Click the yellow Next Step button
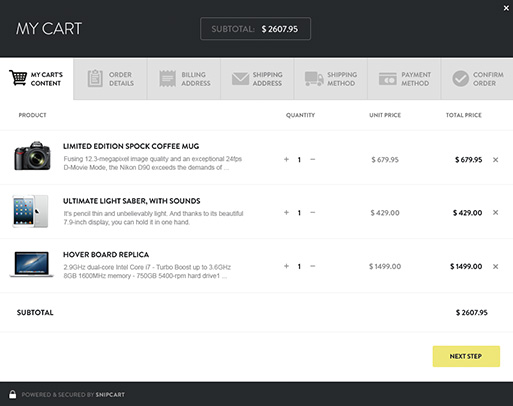Screen dimensions: 513x406 pyautogui.click(x=466, y=356)
